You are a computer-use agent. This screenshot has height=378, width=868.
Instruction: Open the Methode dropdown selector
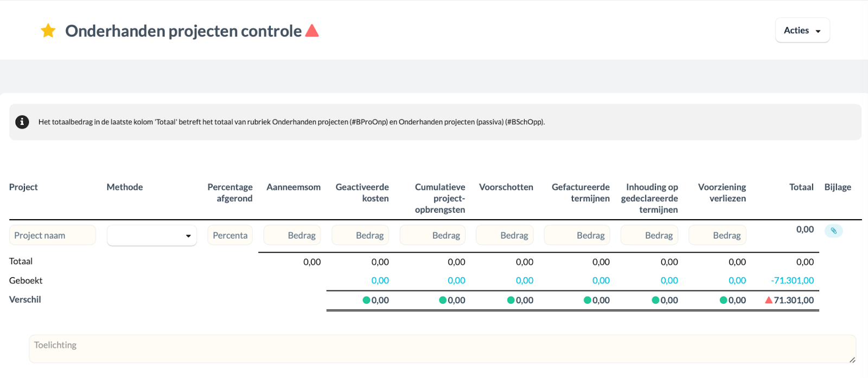click(152, 236)
